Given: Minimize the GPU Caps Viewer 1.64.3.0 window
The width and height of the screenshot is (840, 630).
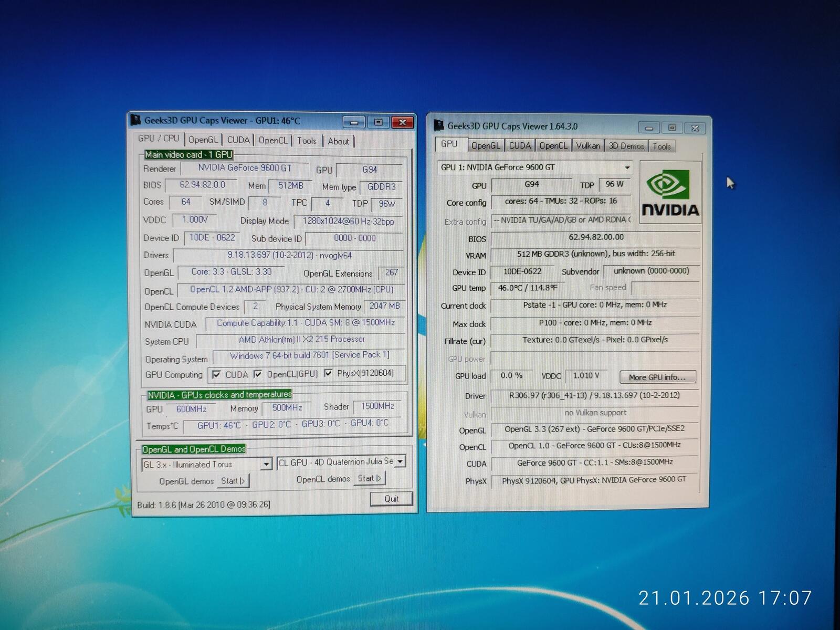Looking at the screenshot, I should (x=649, y=128).
